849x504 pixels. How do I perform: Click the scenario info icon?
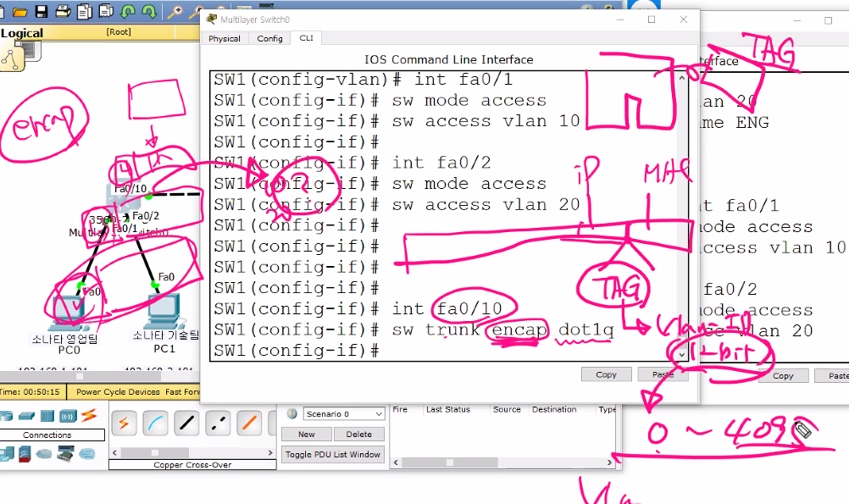[x=291, y=414]
